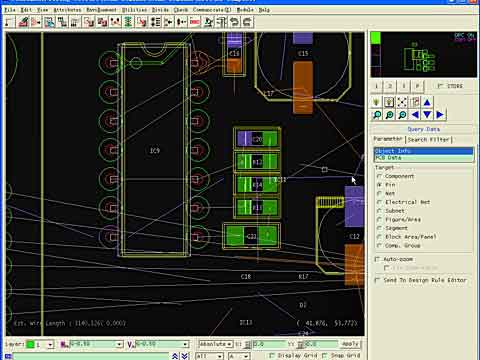Click the Apply button
The image size is (480, 360).
350,344
